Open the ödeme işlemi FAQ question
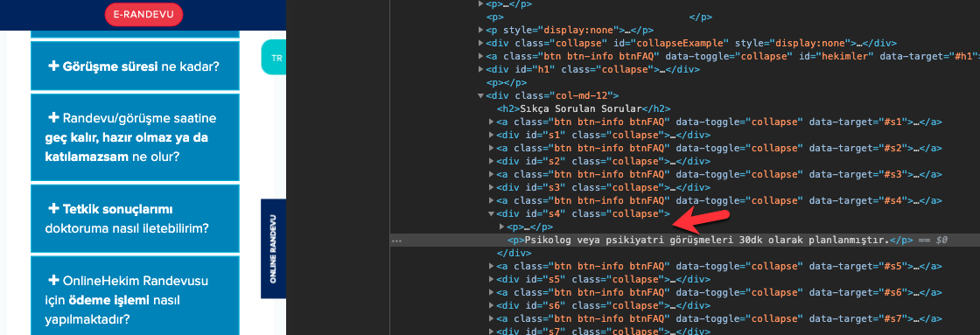This screenshot has height=335, width=980. coord(135,298)
